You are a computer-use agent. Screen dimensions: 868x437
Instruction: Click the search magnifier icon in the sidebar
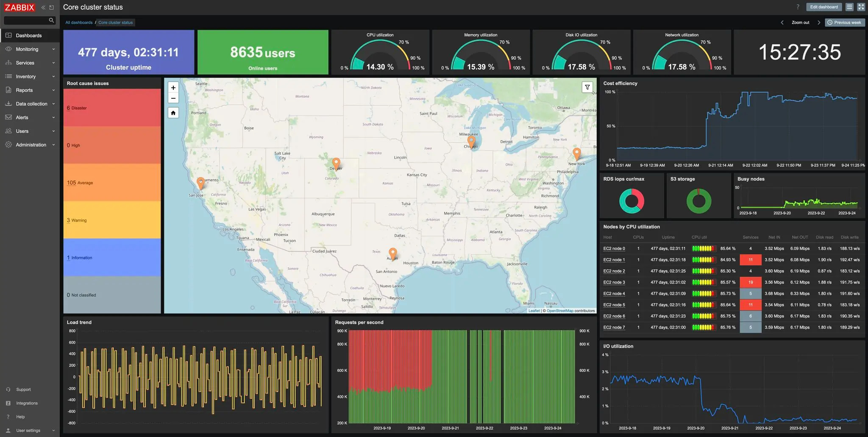tap(51, 20)
